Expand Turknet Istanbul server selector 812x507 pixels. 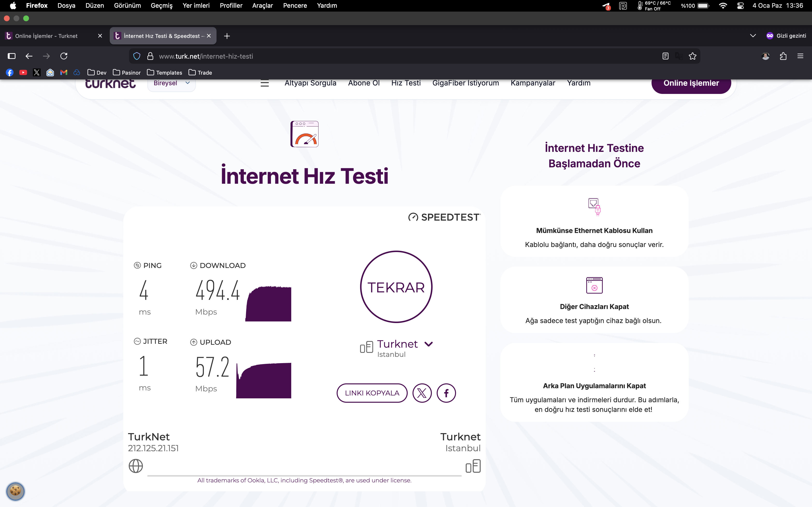396,348
